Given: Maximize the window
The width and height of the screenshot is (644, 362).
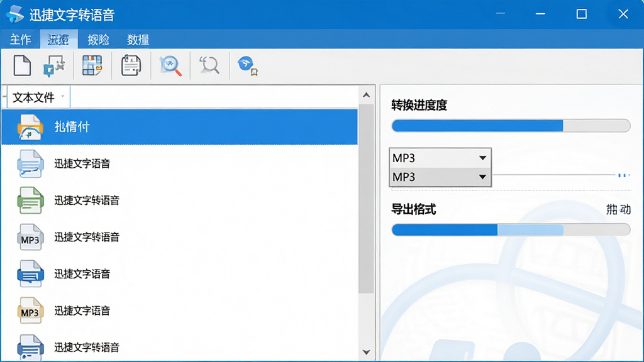Looking at the screenshot, I should [582, 14].
